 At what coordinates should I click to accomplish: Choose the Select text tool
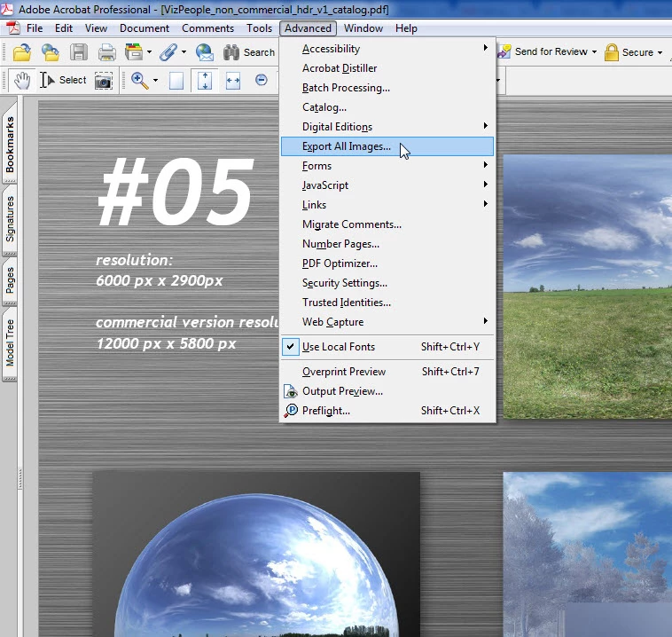(x=63, y=80)
